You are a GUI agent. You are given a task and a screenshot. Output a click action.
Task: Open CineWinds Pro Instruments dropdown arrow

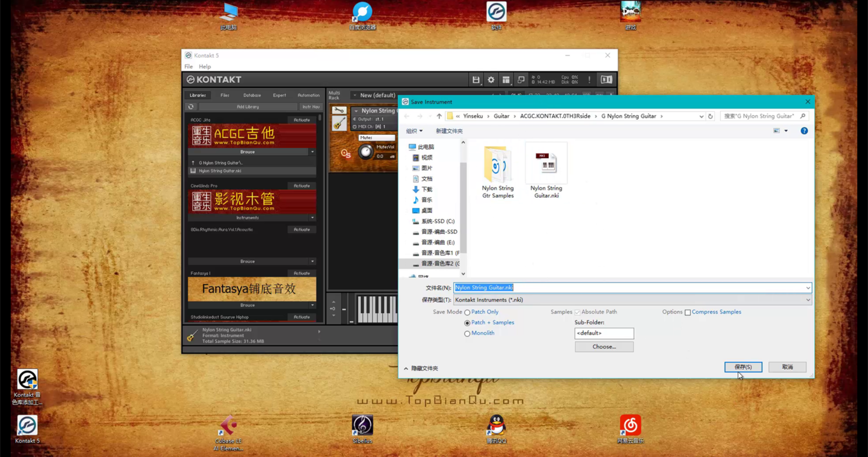coord(312,218)
